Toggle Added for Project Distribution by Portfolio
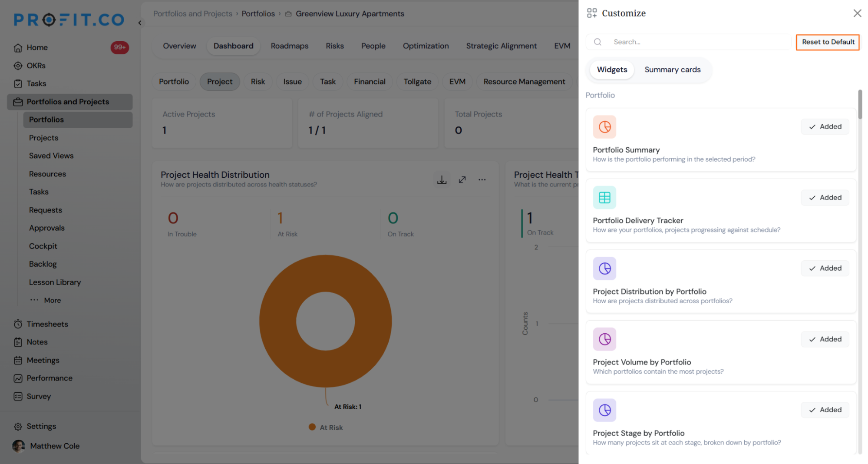The height and width of the screenshot is (464, 868). tap(825, 268)
